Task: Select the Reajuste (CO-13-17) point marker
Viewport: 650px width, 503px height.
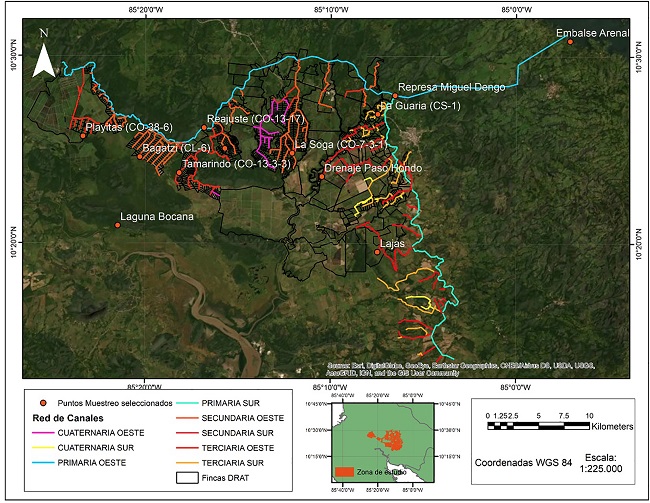Action: 203,127
